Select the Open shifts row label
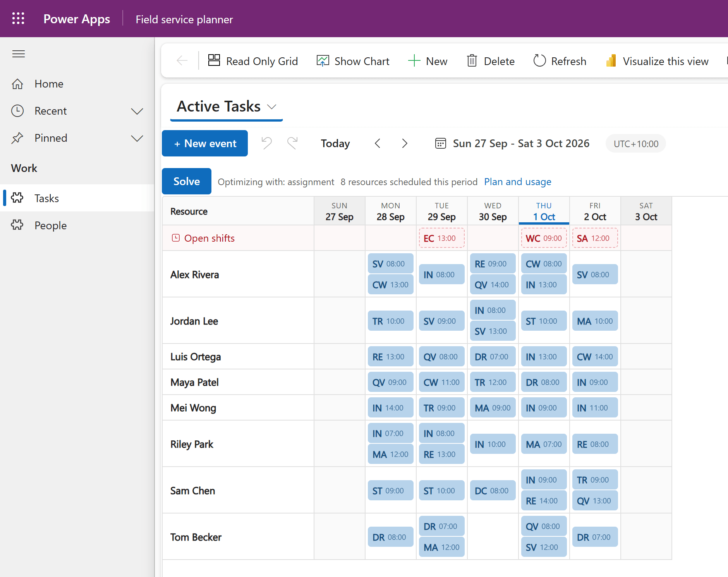 209,238
